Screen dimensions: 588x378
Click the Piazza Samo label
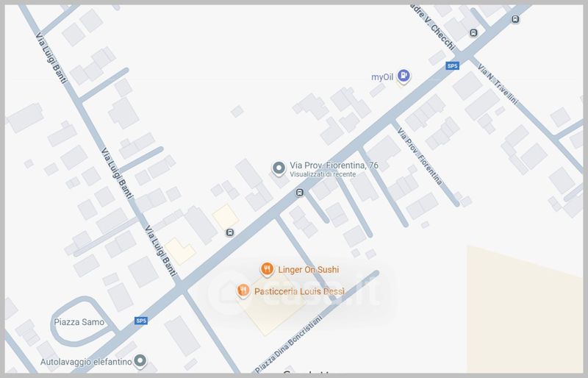[x=79, y=322]
